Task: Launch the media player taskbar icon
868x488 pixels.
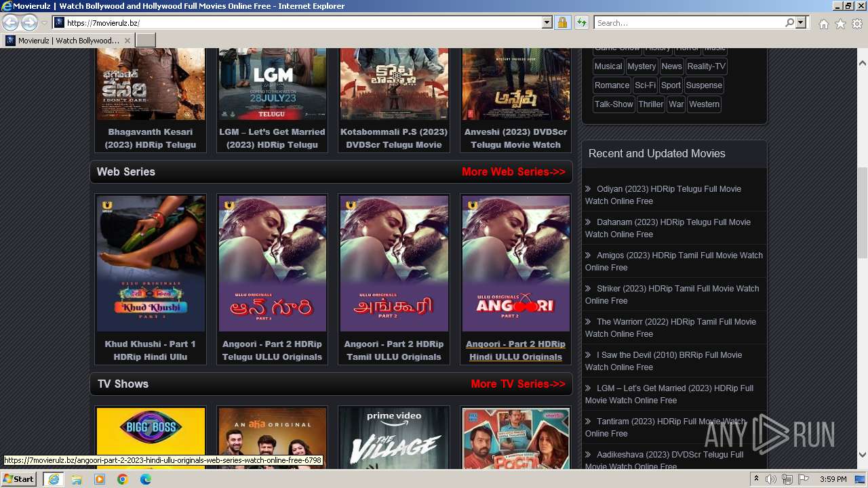Action: [x=100, y=479]
